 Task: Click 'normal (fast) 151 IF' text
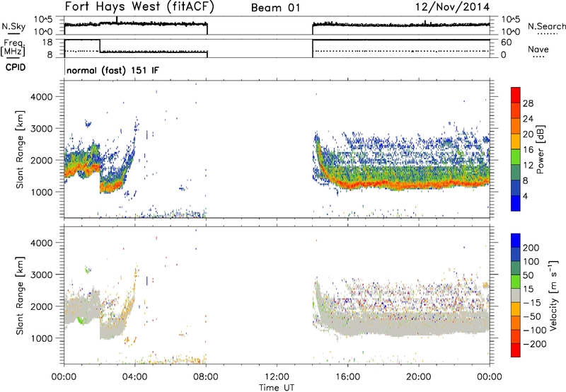112,70
